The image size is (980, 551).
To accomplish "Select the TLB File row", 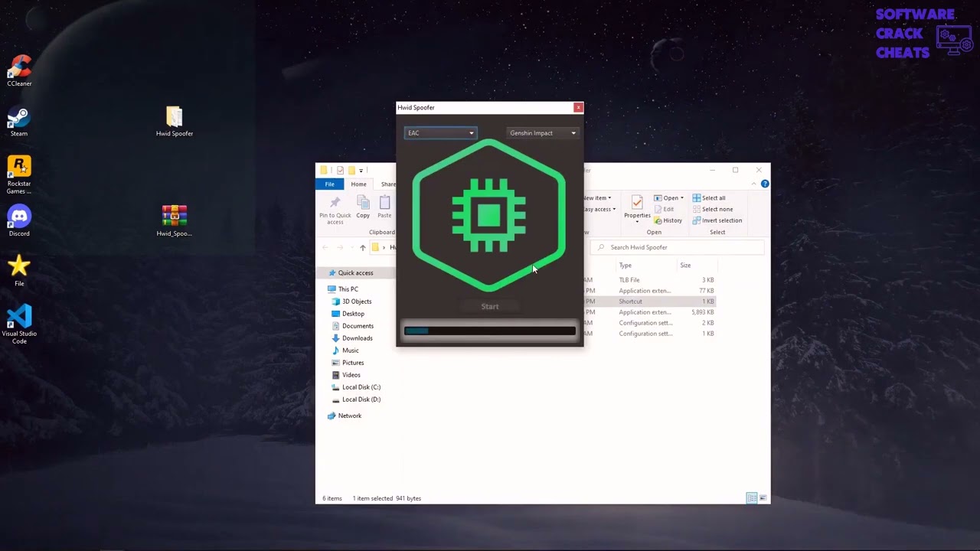I will point(650,280).
